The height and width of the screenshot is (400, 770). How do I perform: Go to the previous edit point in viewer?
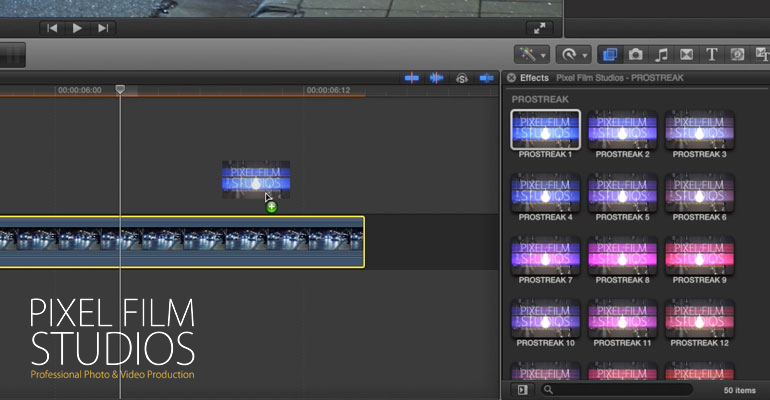[52, 28]
